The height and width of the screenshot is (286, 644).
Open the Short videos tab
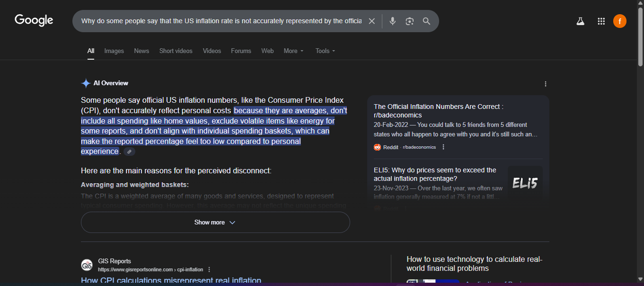[x=176, y=51]
